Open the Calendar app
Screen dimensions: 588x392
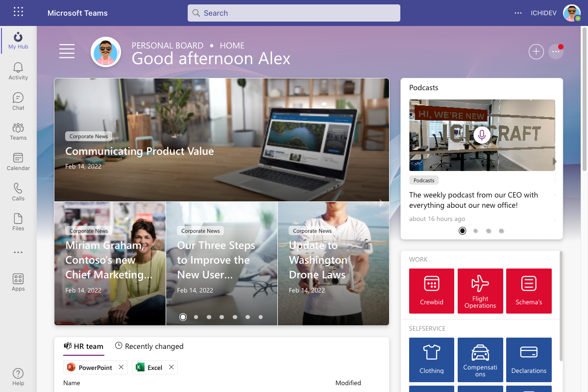(x=18, y=162)
